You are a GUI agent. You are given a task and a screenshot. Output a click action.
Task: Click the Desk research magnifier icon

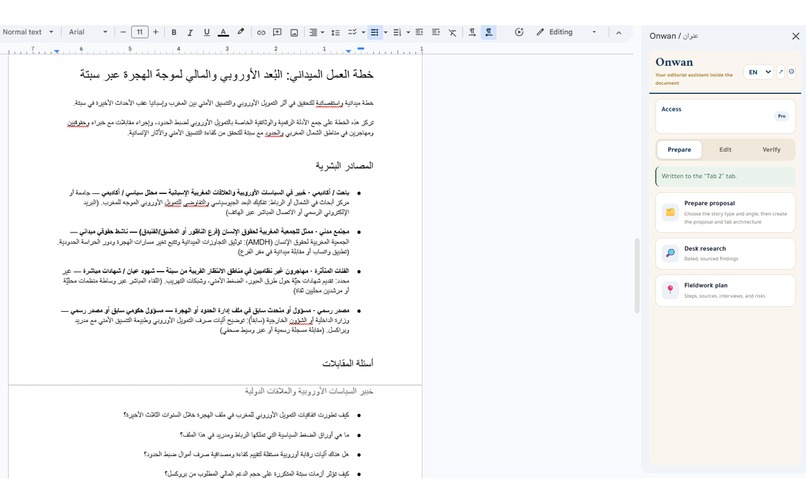tap(670, 253)
